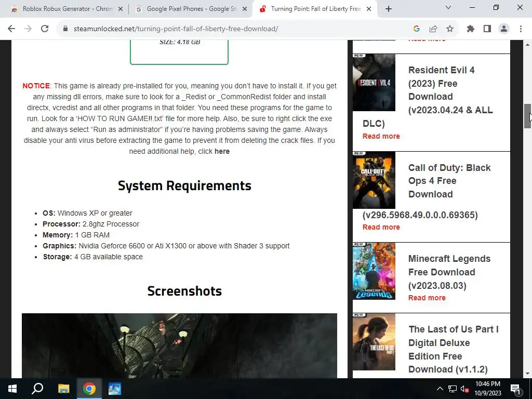Click Read more under Call of Duty

point(381,227)
